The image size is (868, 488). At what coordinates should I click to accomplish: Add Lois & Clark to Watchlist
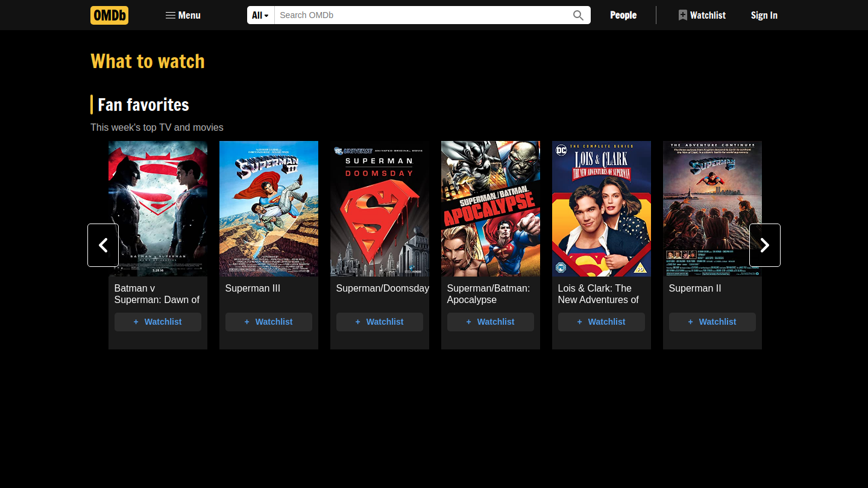click(x=602, y=322)
